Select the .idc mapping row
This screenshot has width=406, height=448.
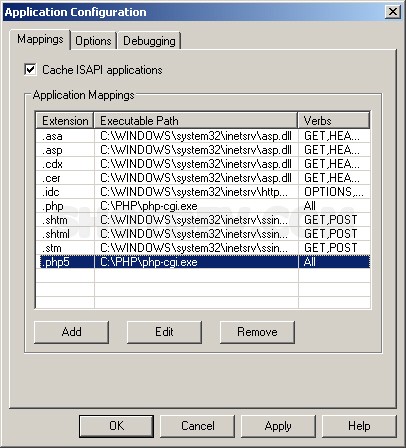(x=203, y=192)
